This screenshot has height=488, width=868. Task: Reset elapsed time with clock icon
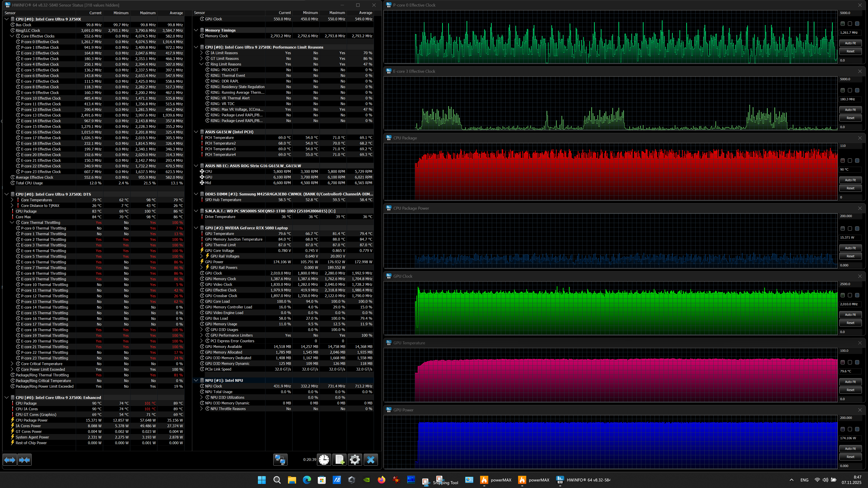pyautogui.click(x=324, y=460)
